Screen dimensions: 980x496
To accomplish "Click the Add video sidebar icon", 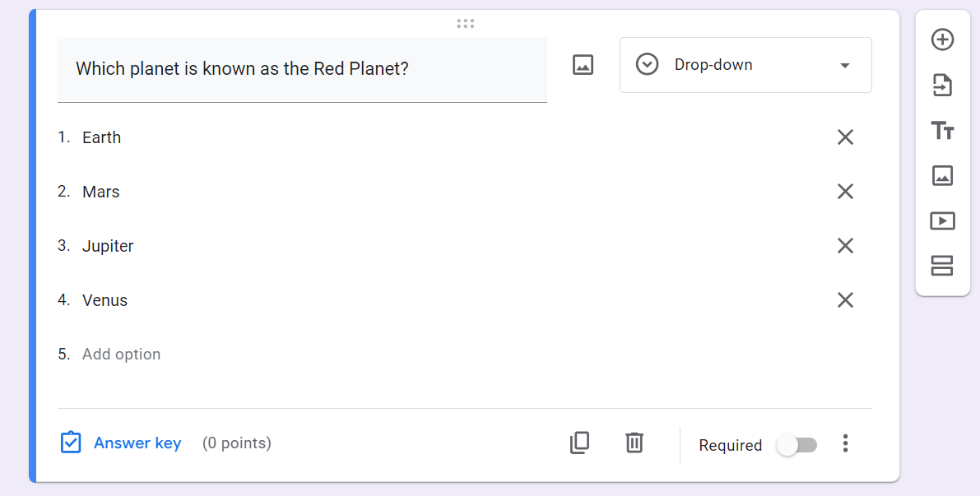I will tap(942, 220).
